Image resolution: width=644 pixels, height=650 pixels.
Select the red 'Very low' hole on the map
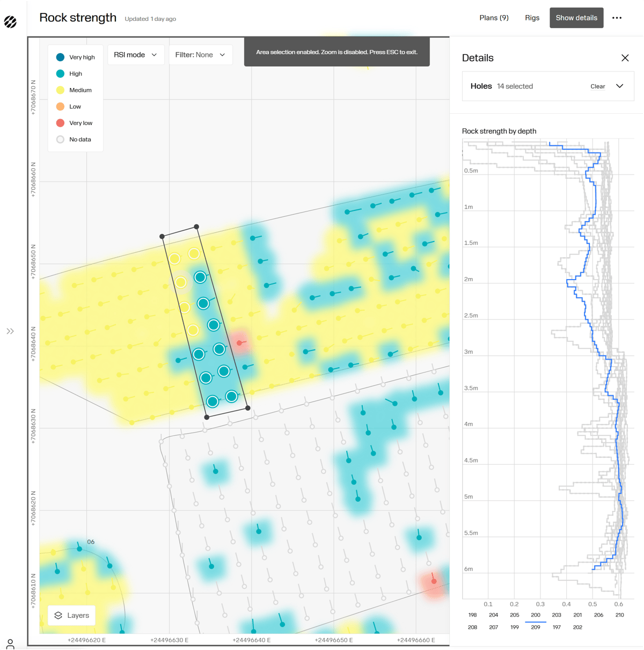[240, 342]
